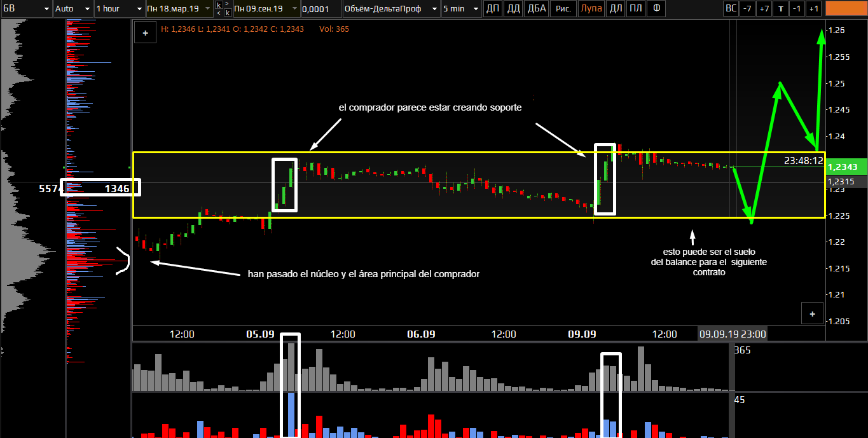Toggle the Рис. drawing mode
This screenshot has height=438, width=868.
click(x=563, y=9)
